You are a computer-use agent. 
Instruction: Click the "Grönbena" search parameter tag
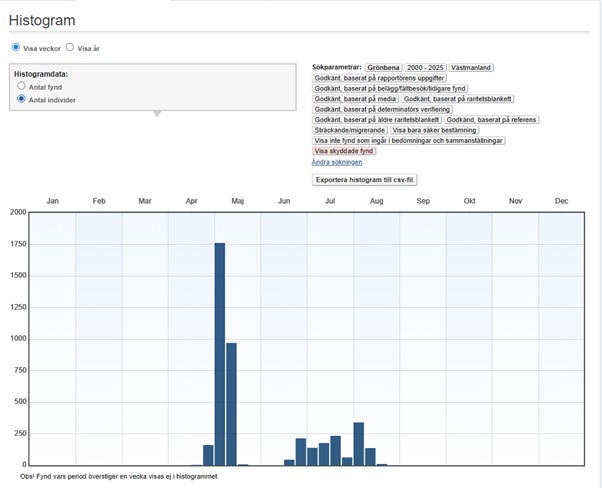384,67
